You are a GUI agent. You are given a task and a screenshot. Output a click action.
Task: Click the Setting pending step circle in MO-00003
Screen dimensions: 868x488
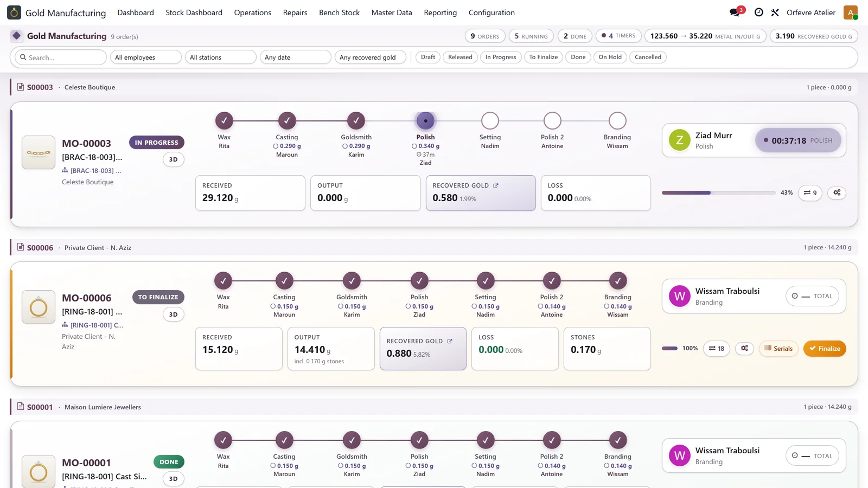point(490,121)
